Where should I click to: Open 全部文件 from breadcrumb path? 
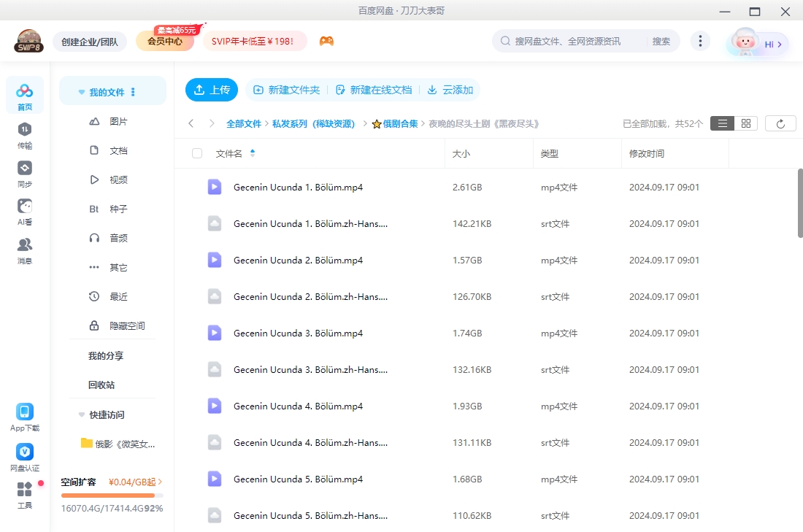pyautogui.click(x=244, y=123)
